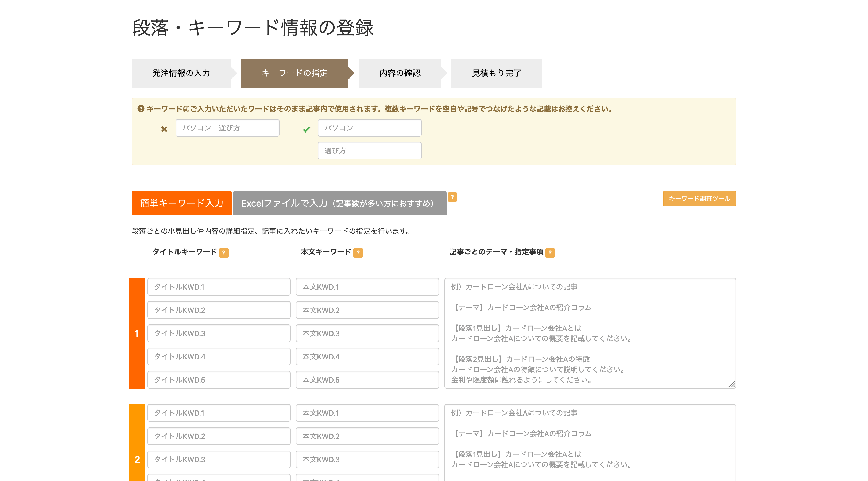Viewport: 868px width, 481px height.
Task: Click article 2 theme instructions textarea
Action: 590,443
